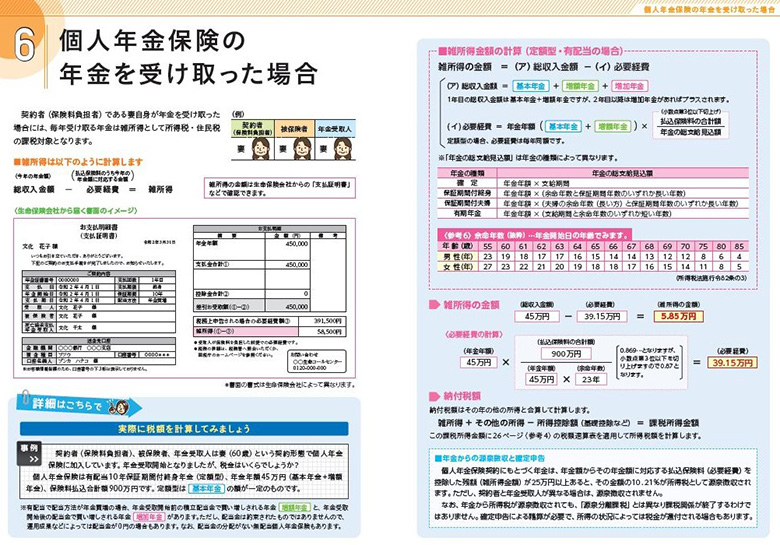Click the final 39.15万円 result after the equals sign
This screenshot has width=780, height=545.
tap(732, 363)
